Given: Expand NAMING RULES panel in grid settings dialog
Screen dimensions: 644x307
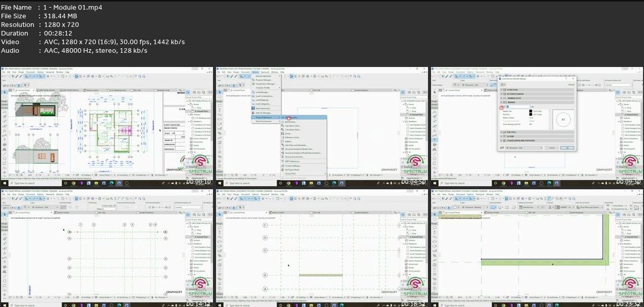Looking at the screenshot, I should coord(537,98).
